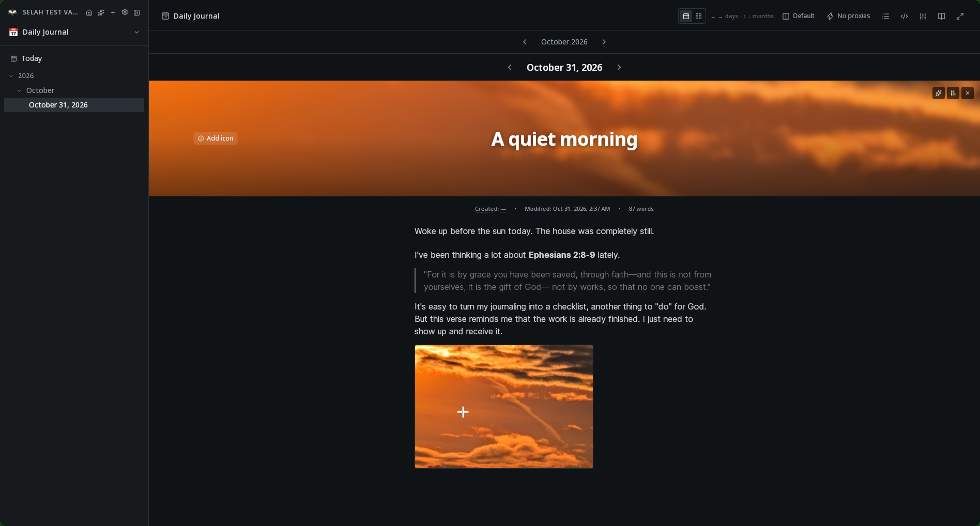Image resolution: width=980 pixels, height=526 pixels.
Task: Go to previous day arrow
Action: [x=510, y=67]
